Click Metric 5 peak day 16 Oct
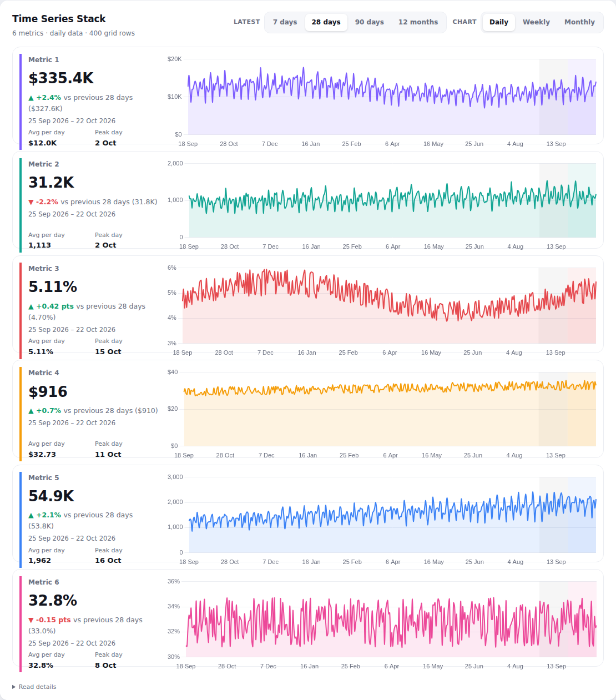The image size is (616, 700). (108, 560)
